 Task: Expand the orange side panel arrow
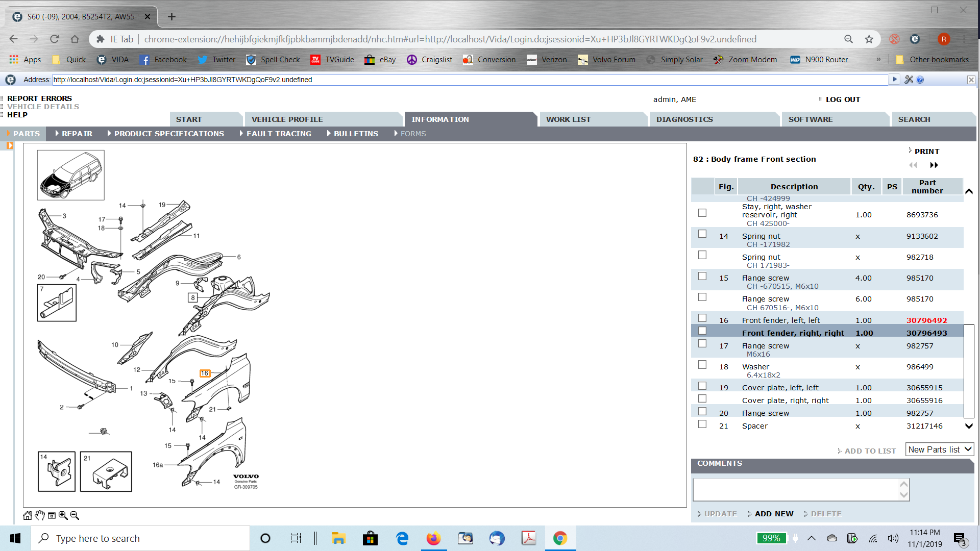click(x=10, y=146)
